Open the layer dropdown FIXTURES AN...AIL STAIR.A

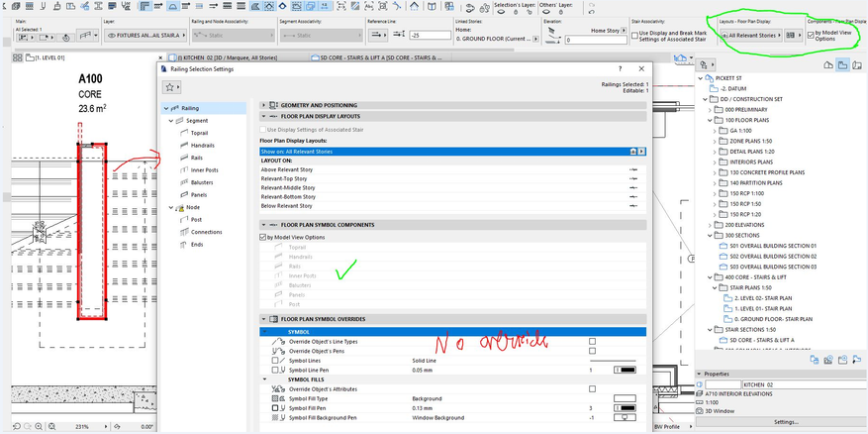pos(145,36)
